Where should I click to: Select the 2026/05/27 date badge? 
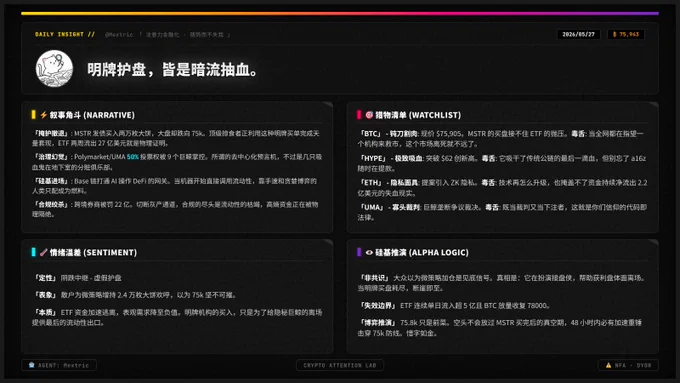(579, 34)
